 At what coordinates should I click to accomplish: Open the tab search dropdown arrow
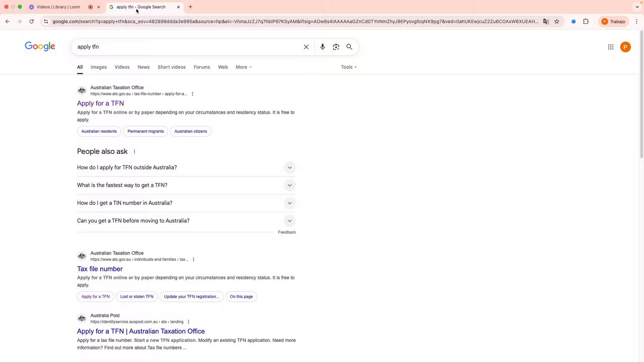(637, 7)
